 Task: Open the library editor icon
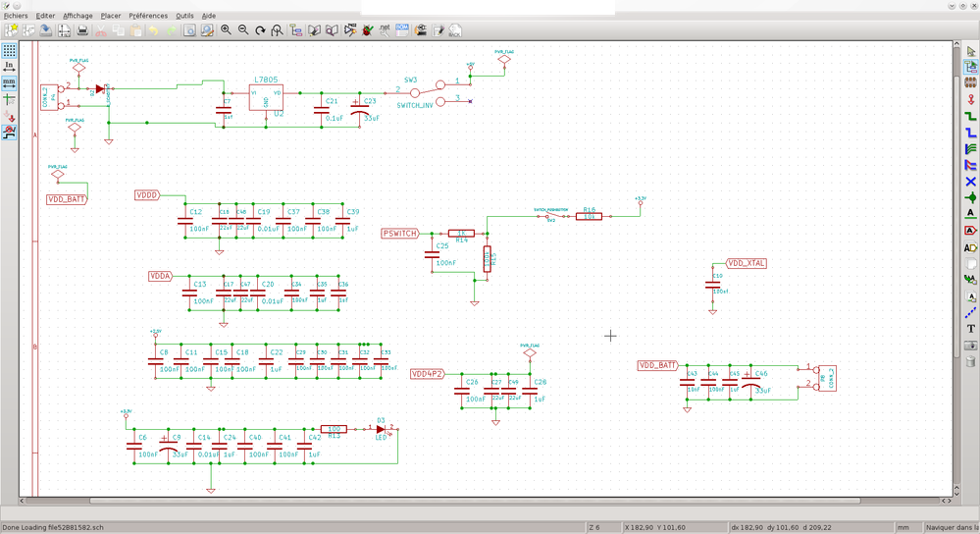[x=314, y=30]
